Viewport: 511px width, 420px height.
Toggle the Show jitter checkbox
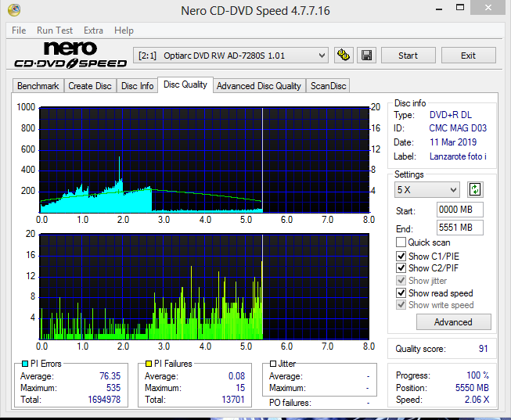point(401,280)
